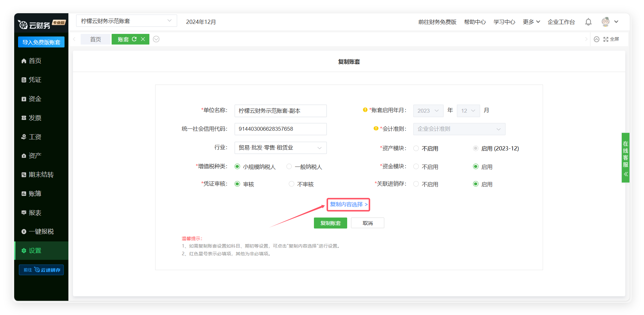Select 一般纳税人 radio option
Screen dimensions: 644x315
pyautogui.click(x=289, y=167)
